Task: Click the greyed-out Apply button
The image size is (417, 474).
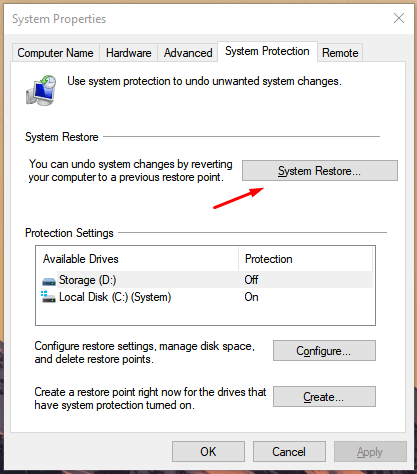Action: tap(370, 452)
